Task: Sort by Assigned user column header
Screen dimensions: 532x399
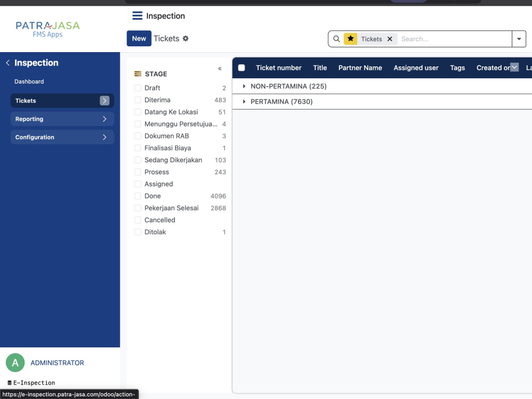Action: pos(416,68)
